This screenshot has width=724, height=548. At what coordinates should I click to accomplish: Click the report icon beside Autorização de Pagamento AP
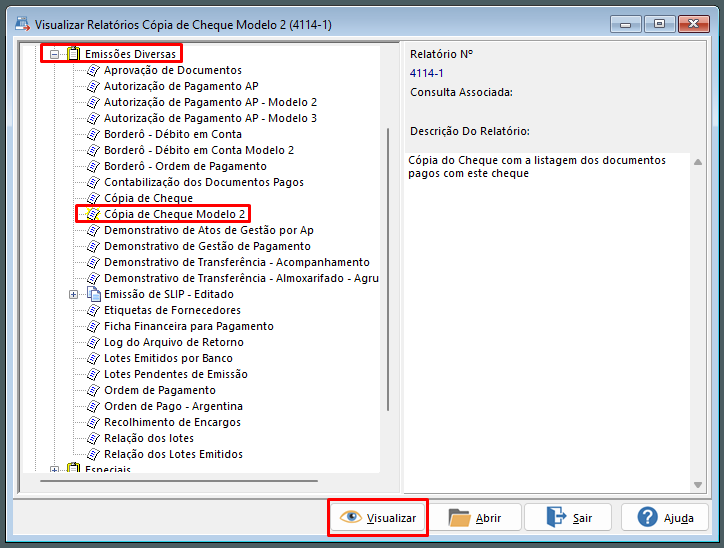coord(94,86)
